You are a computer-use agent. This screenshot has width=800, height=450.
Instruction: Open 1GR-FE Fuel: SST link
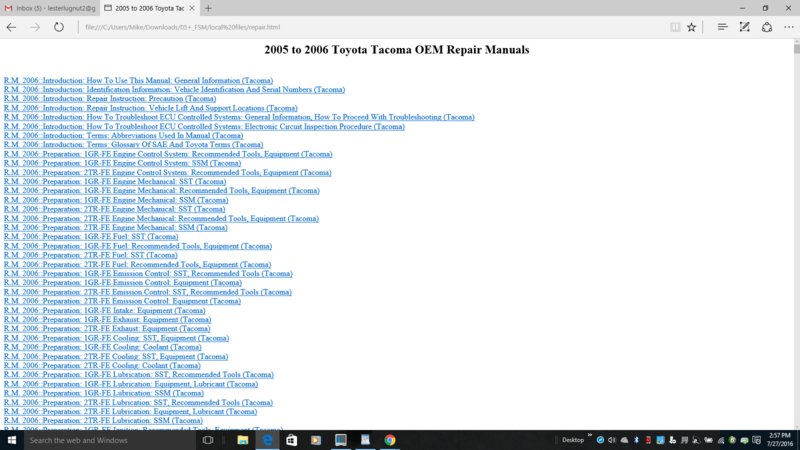pyautogui.click(x=91, y=237)
